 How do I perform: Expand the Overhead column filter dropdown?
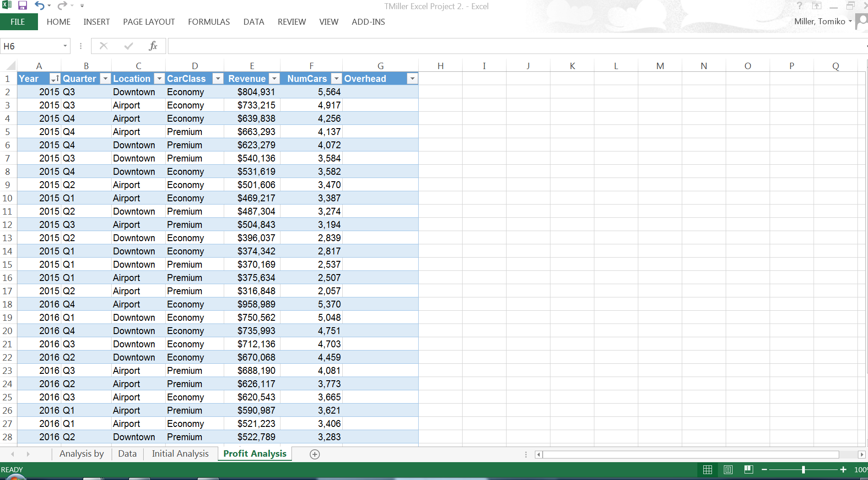coord(412,79)
